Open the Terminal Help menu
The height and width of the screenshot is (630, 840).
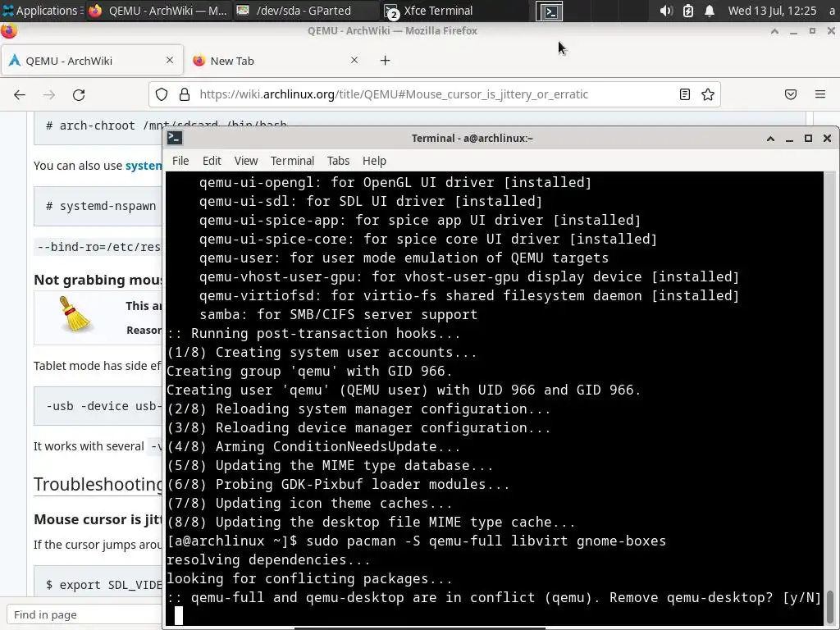point(374,161)
